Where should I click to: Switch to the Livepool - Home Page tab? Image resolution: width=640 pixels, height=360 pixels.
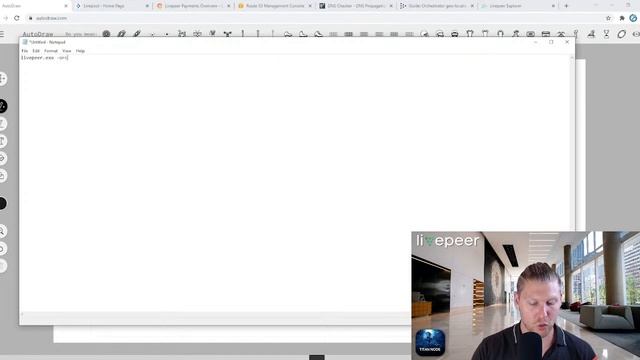click(x=112, y=6)
